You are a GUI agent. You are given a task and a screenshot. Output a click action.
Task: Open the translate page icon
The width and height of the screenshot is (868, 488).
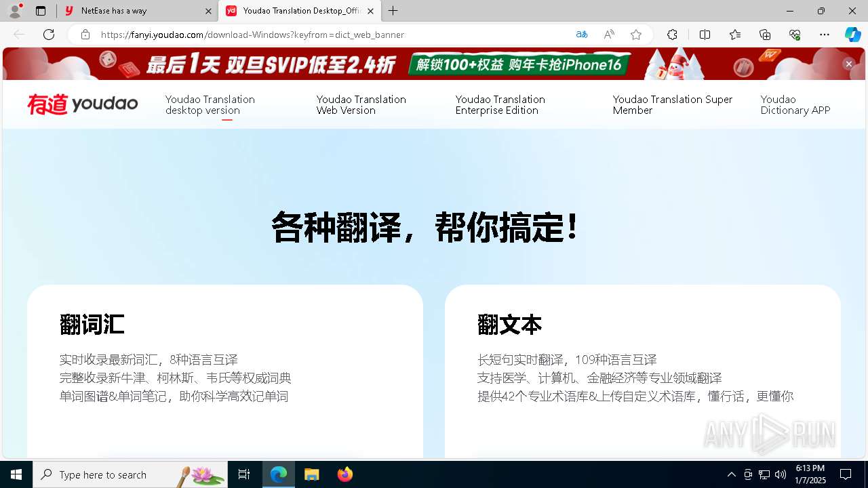(582, 35)
